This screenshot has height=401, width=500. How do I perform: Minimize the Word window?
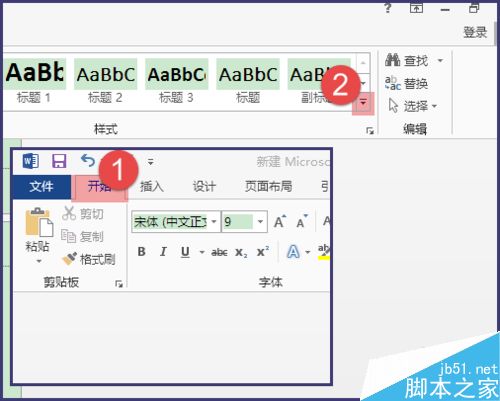tap(445, 10)
